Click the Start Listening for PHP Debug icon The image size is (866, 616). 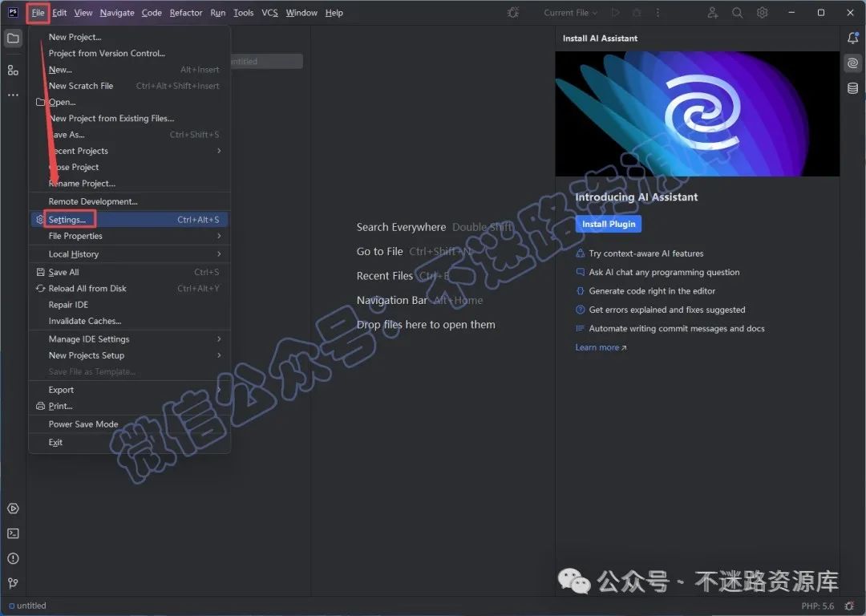tap(513, 13)
